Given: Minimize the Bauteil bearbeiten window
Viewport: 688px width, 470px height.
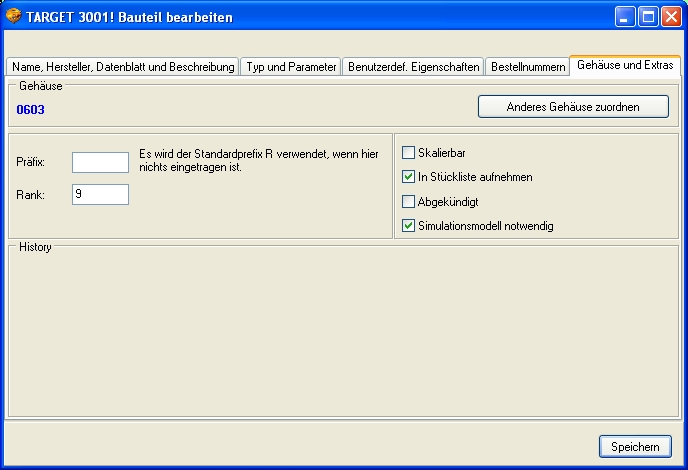Looking at the screenshot, I should [624, 17].
